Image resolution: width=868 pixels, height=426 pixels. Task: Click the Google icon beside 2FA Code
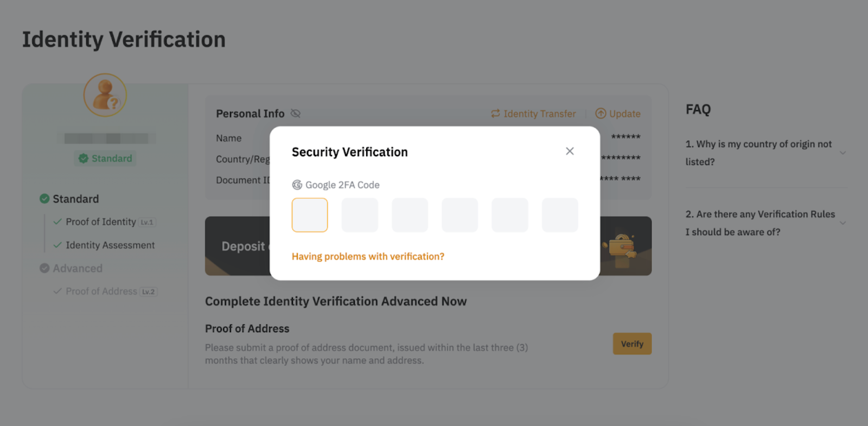[x=297, y=185]
